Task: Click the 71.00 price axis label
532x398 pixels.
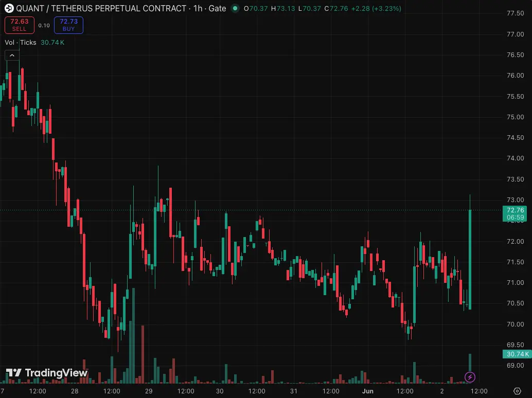Action: point(516,283)
